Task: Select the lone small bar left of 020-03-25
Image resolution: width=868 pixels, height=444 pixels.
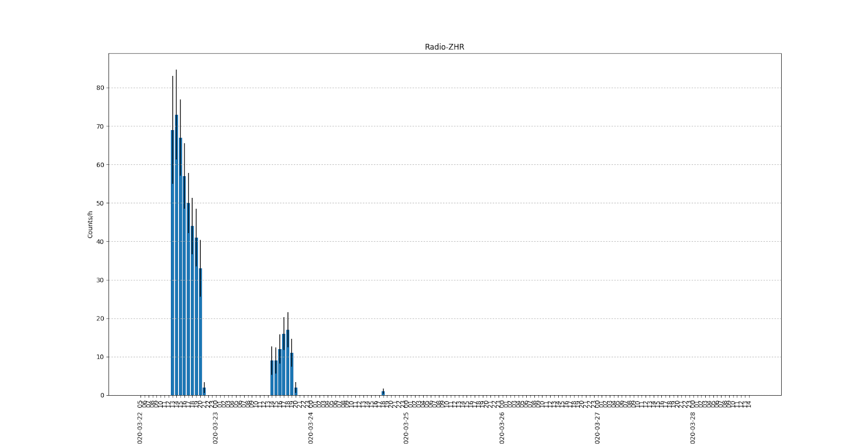Action: coord(383,393)
